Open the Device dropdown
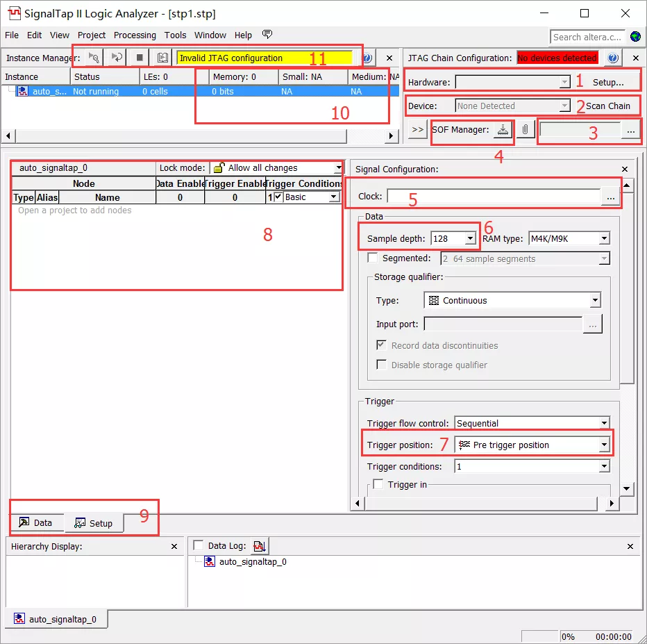This screenshot has height=644, width=647. click(x=564, y=106)
